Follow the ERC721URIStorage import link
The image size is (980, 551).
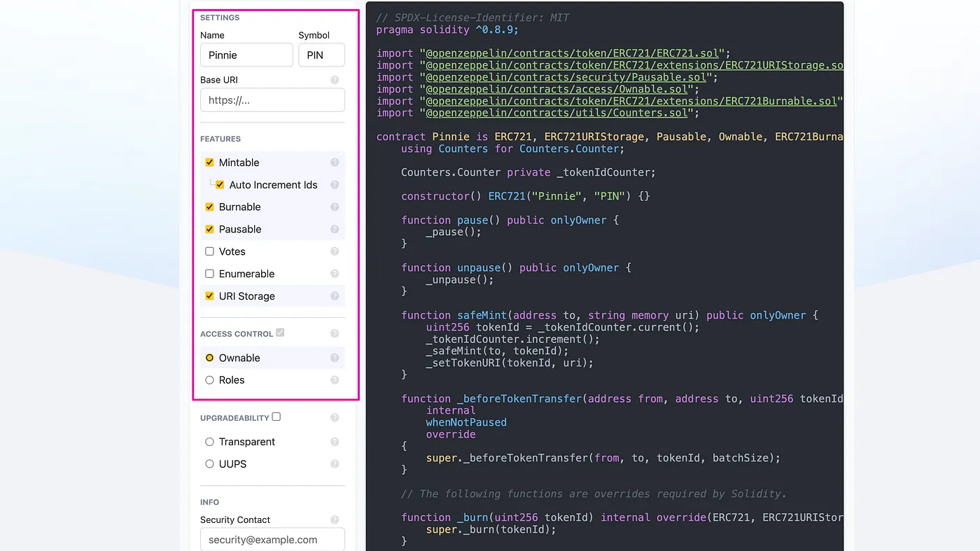(x=634, y=65)
